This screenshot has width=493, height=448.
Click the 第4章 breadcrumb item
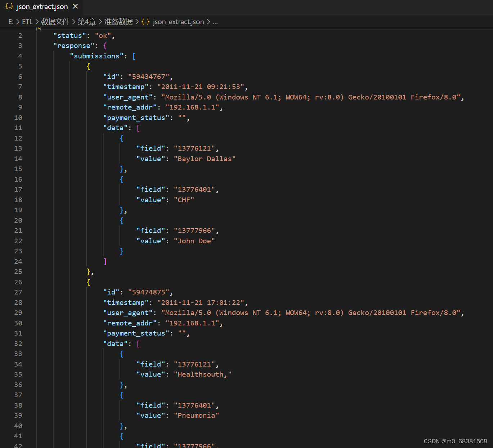pos(87,22)
